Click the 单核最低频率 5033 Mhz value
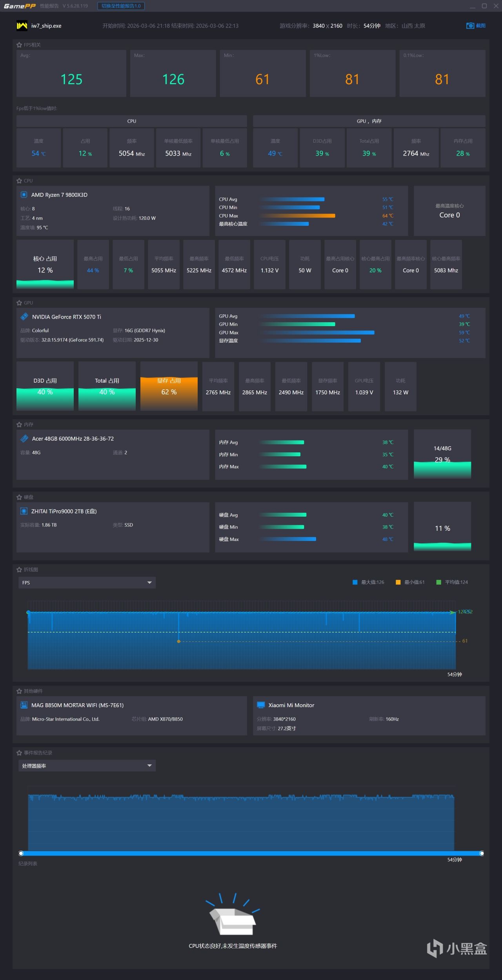This screenshot has height=980, width=502. [x=178, y=154]
